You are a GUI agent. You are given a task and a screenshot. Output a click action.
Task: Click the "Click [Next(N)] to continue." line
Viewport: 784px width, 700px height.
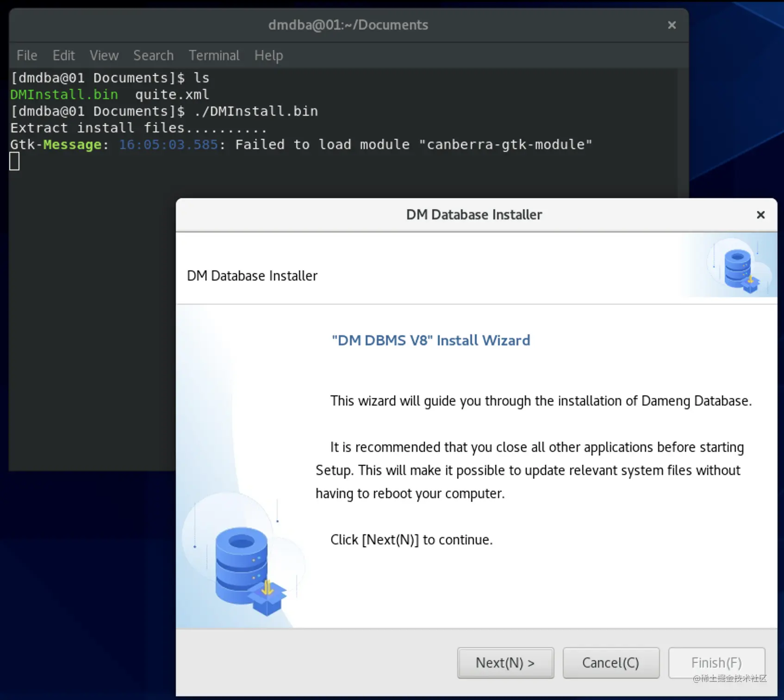(411, 540)
